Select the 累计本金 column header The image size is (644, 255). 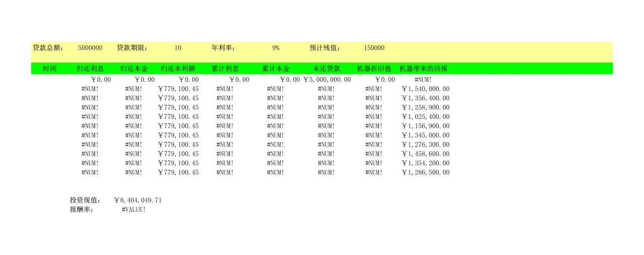coord(276,69)
